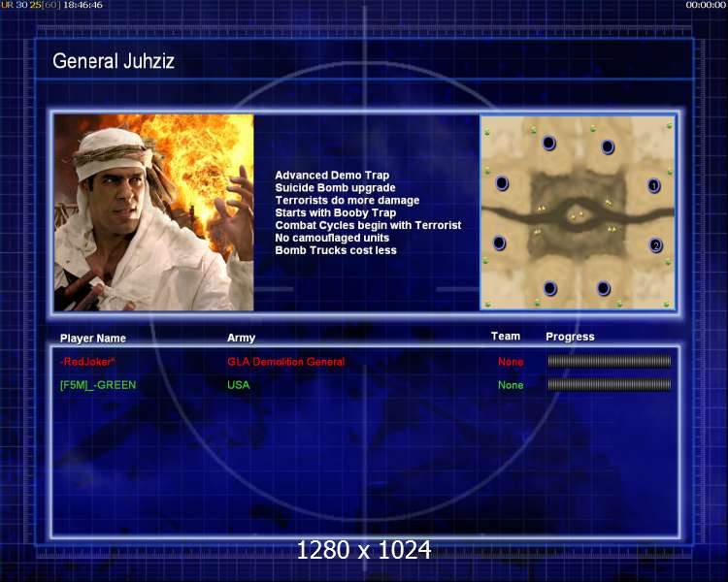The width and height of the screenshot is (728, 582).
Task: Click the green None team value
Action: [511, 385]
